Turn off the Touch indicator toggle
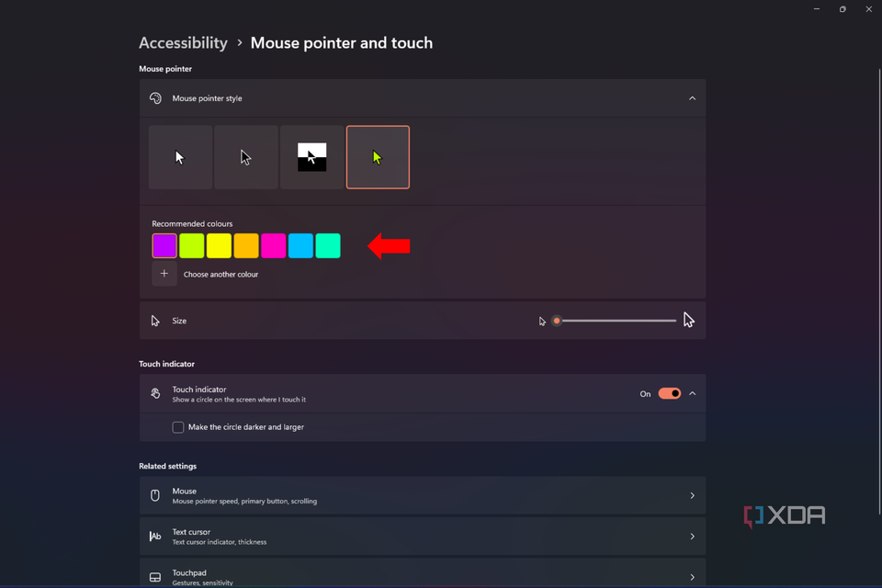The height and width of the screenshot is (588, 882). click(x=670, y=393)
